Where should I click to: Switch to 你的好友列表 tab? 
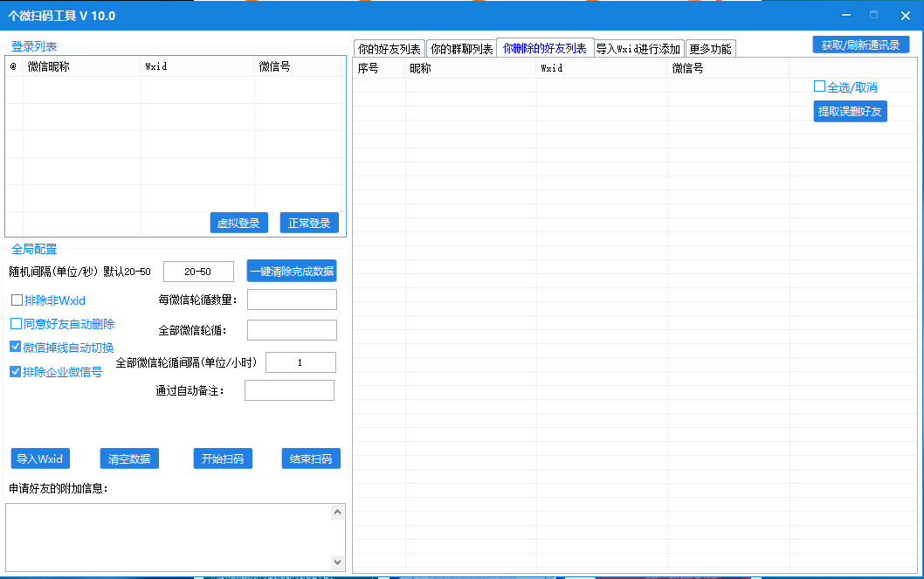(x=390, y=49)
